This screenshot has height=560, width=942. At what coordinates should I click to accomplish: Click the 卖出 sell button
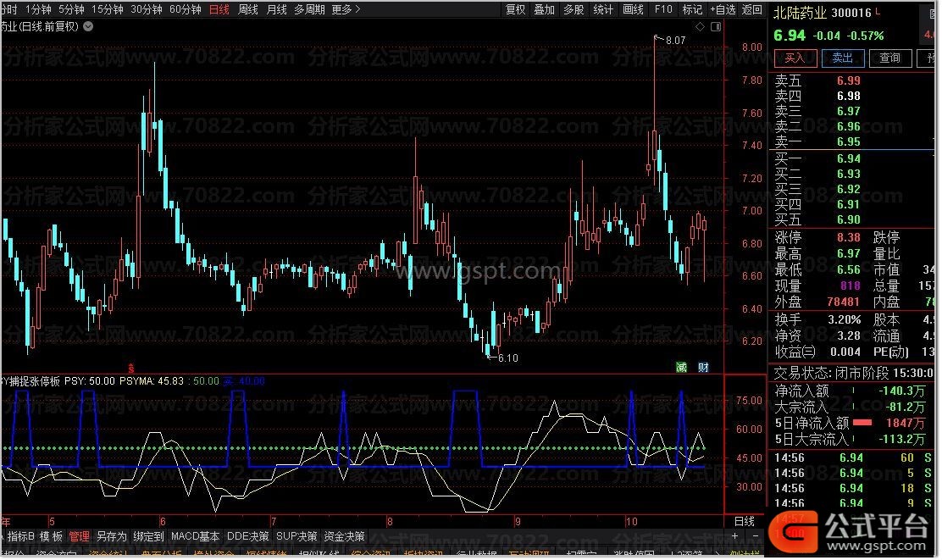click(x=842, y=58)
